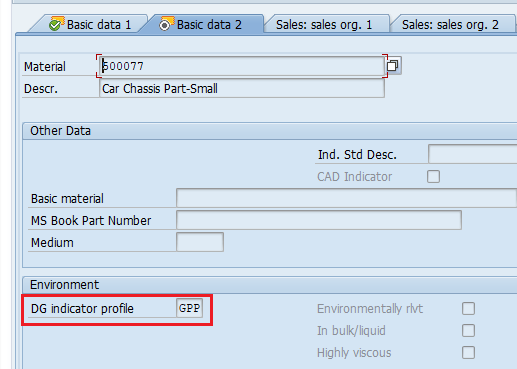The height and width of the screenshot is (369, 517).
Task: Open the Material search help icon
Action: 393,66
